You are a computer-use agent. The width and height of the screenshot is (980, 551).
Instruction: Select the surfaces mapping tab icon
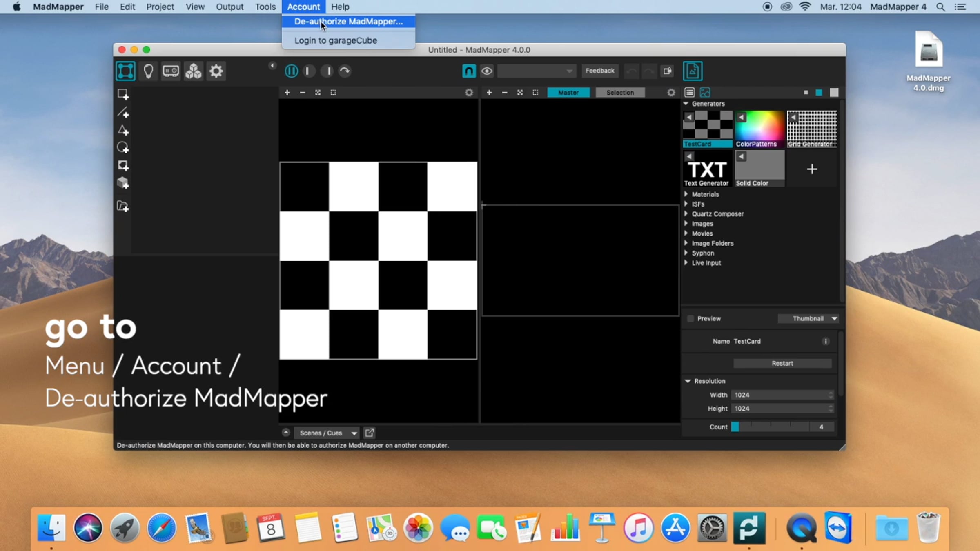pos(125,71)
